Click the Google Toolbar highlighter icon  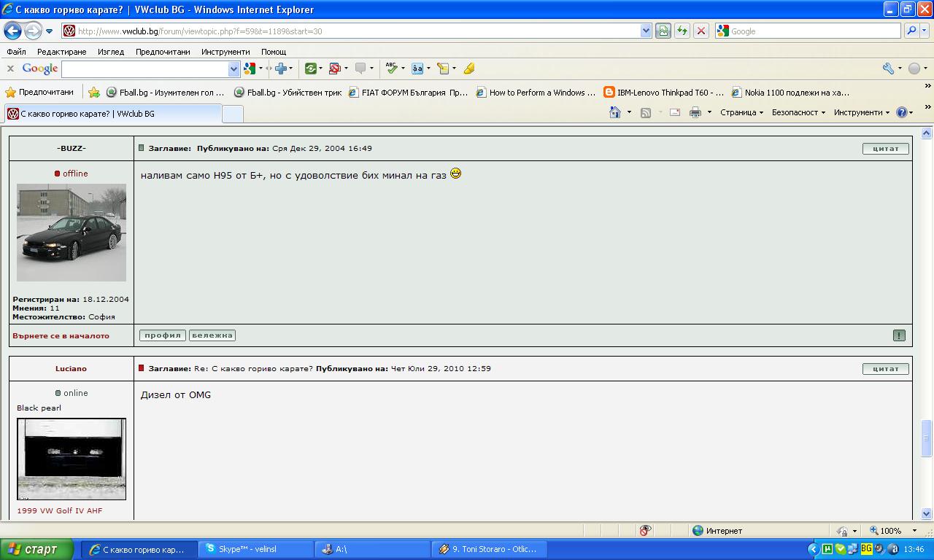click(x=468, y=69)
